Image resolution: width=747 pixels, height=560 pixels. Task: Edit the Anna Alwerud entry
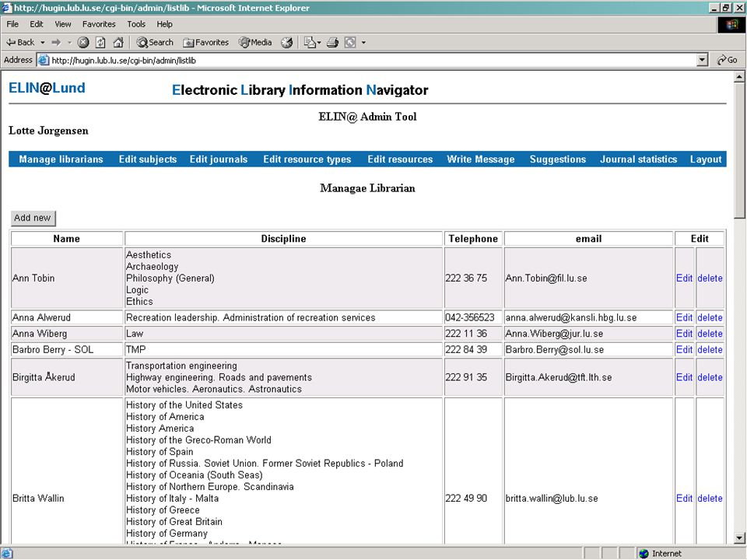(684, 317)
